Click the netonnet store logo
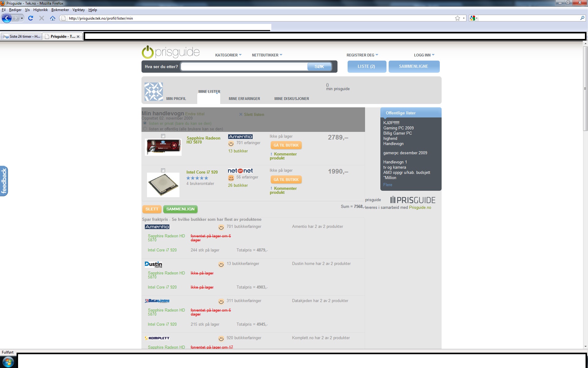 point(240,171)
